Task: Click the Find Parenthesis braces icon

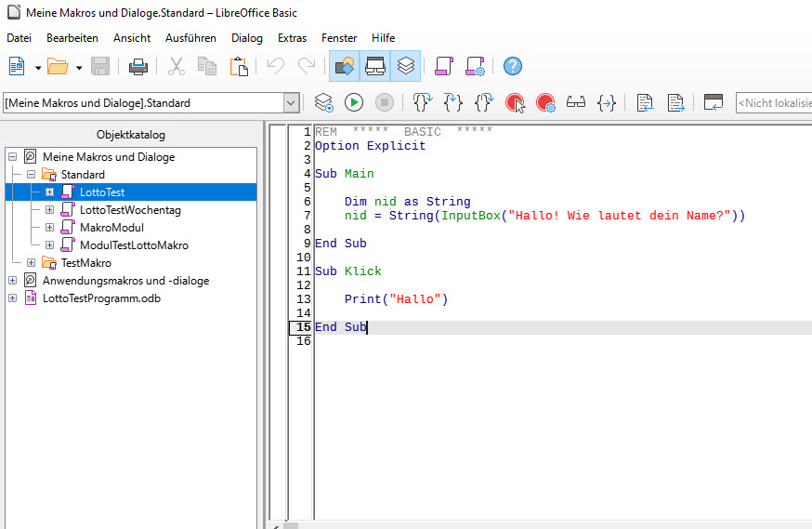Action: tap(607, 102)
